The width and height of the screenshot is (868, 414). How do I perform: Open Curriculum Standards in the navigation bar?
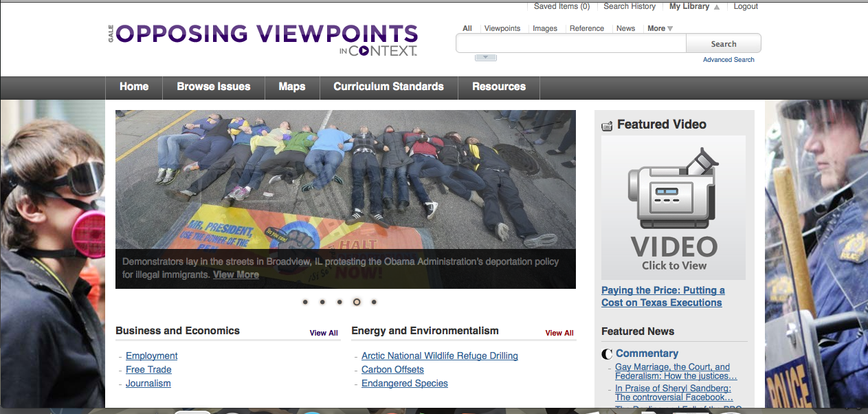389,87
